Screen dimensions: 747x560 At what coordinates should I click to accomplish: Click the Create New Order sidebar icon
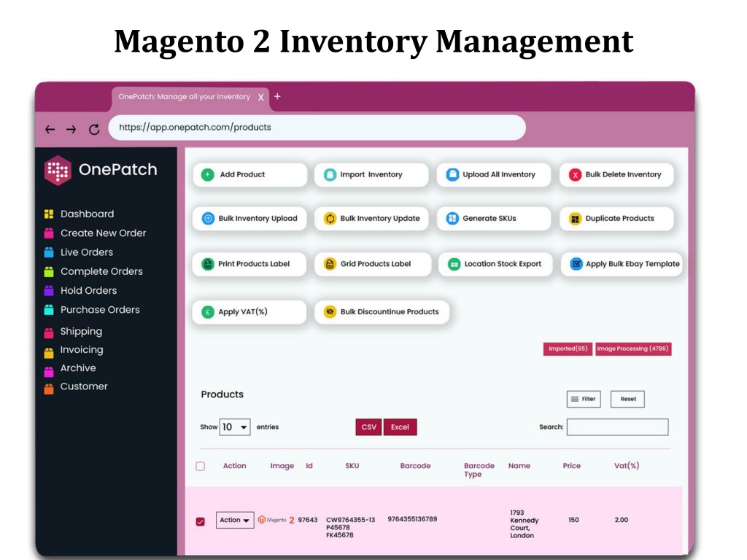(49, 233)
